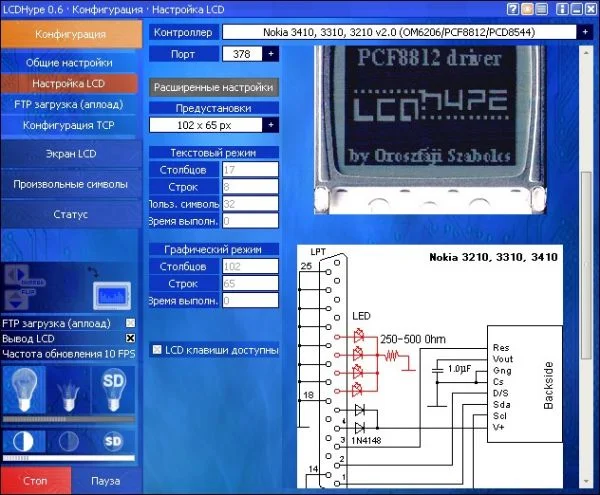The width and height of the screenshot is (600, 495).
Task: Click the red Стоп button
Action: [x=36, y=480]
